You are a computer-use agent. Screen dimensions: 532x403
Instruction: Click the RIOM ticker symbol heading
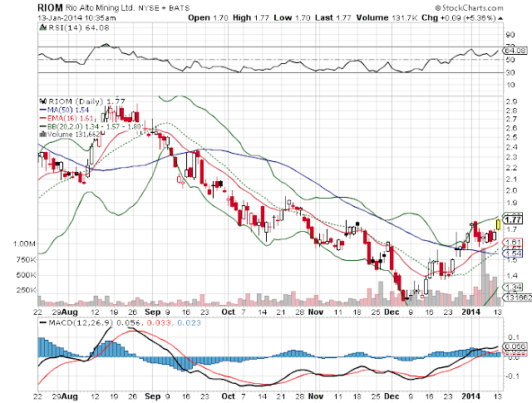[50, 7]
